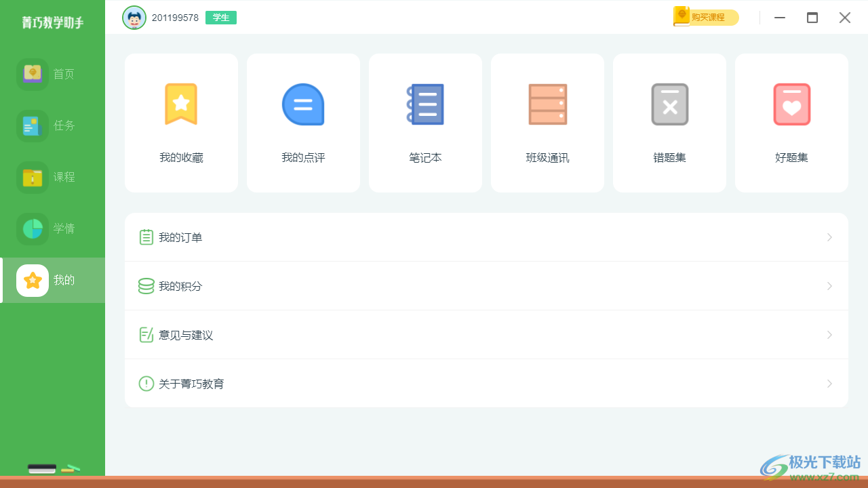868x488 pixels.
Task: Click the 错题集 card label
Action: click(x=669, y=158)
